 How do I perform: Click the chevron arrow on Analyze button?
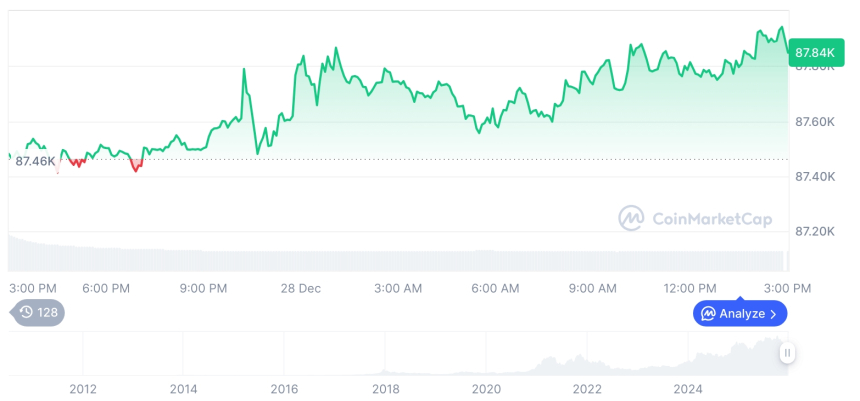tap(774, 314)
